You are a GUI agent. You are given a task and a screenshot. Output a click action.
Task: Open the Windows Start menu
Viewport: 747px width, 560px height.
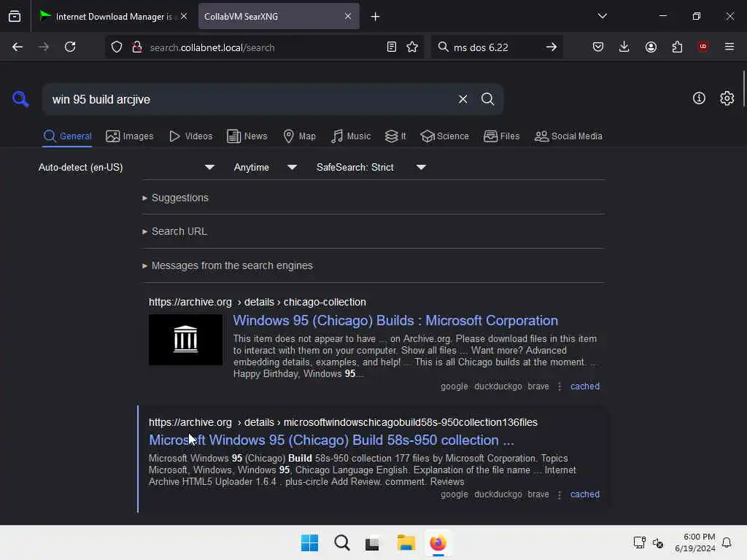pyautogui.click(x=309, y=542)
